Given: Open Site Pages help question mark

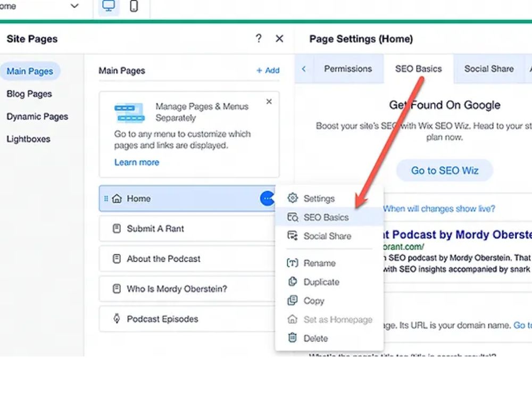Looking at the screenshot, I should 259,38.
